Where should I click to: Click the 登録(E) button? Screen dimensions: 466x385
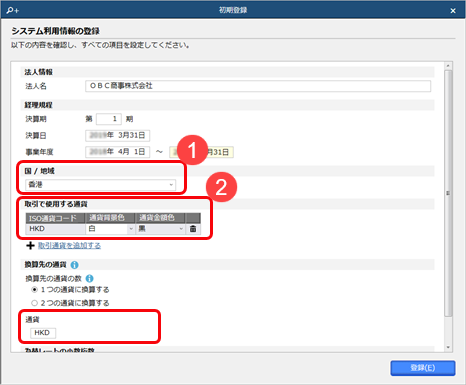[x=423, y=368]
